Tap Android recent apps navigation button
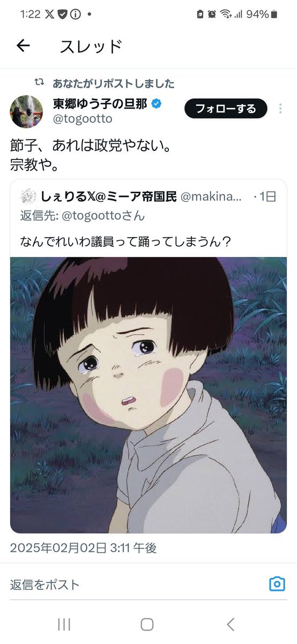The width and height of the screenshot is (297, 644). point(64,624)
